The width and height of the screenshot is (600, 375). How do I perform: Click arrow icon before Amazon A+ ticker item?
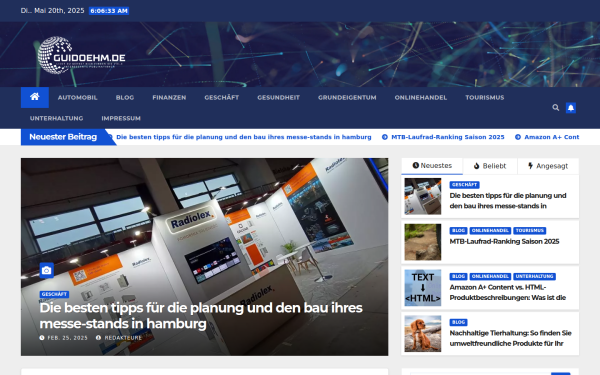(518, 137)
